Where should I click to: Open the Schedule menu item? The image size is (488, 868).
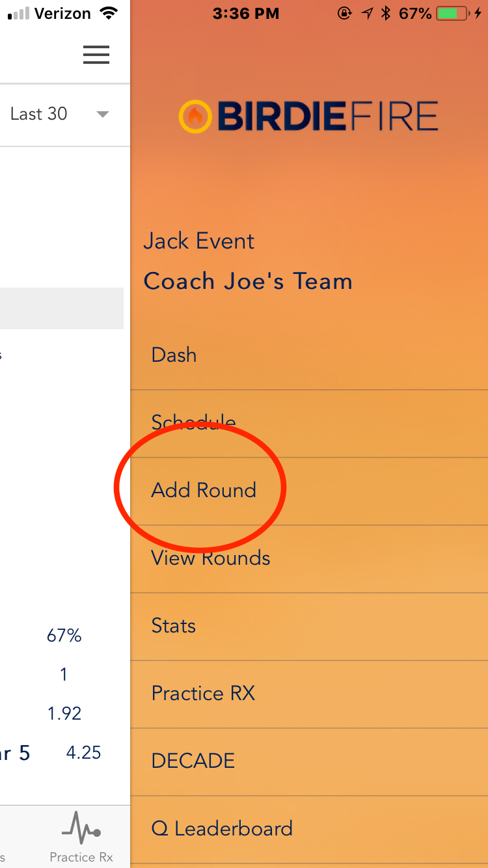[x=193, y=422]
